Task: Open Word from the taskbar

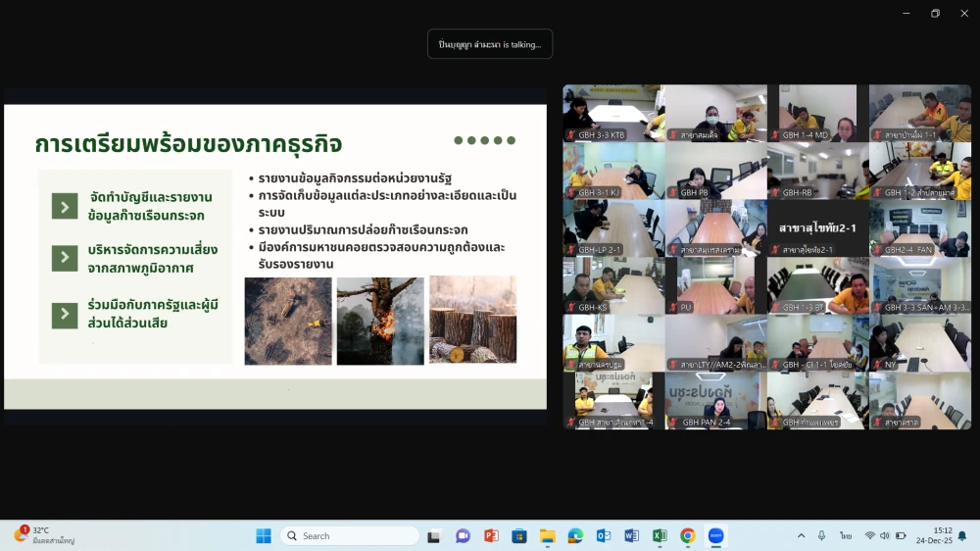Action: point(632,536)
